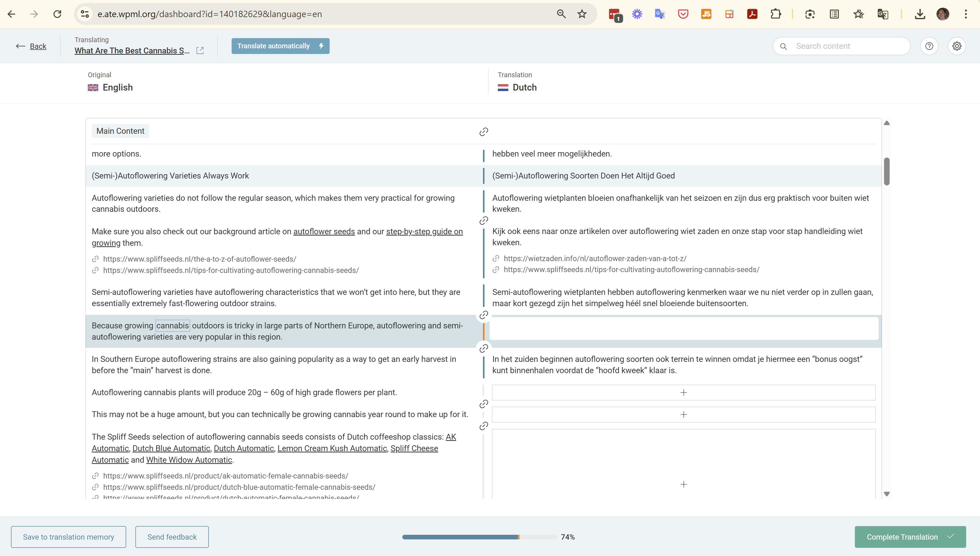Screen dimensions: 980x556
Task: Select the Dutch heading translation Soorten Doen Het Altijd Goed
Action: tap(622, 176)
